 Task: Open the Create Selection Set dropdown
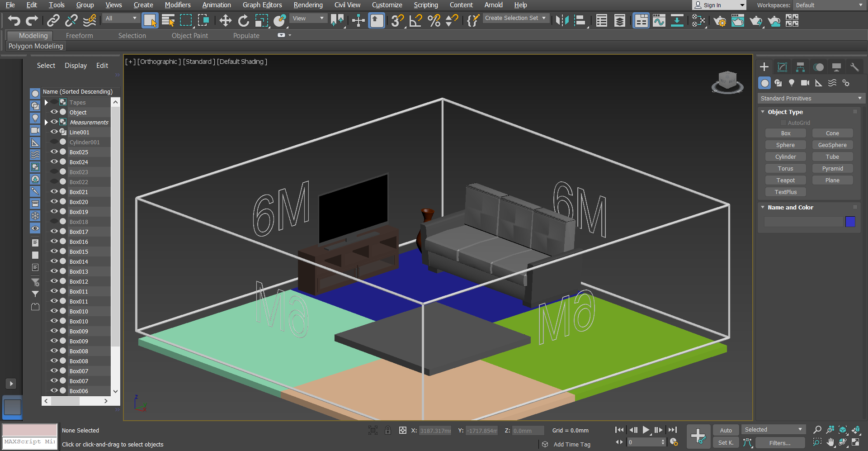(515, 18)
